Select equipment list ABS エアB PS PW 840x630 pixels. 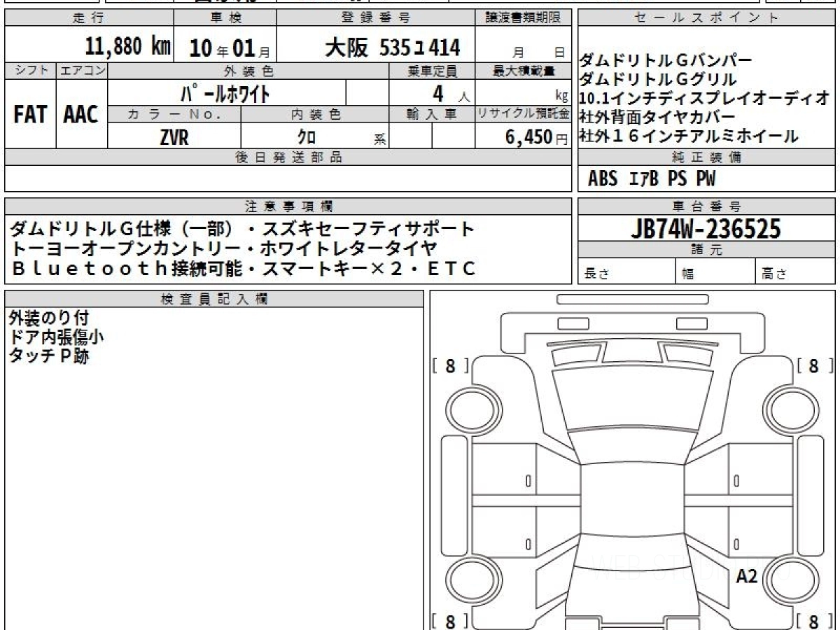pyautogui.click(x=652, y=178)
